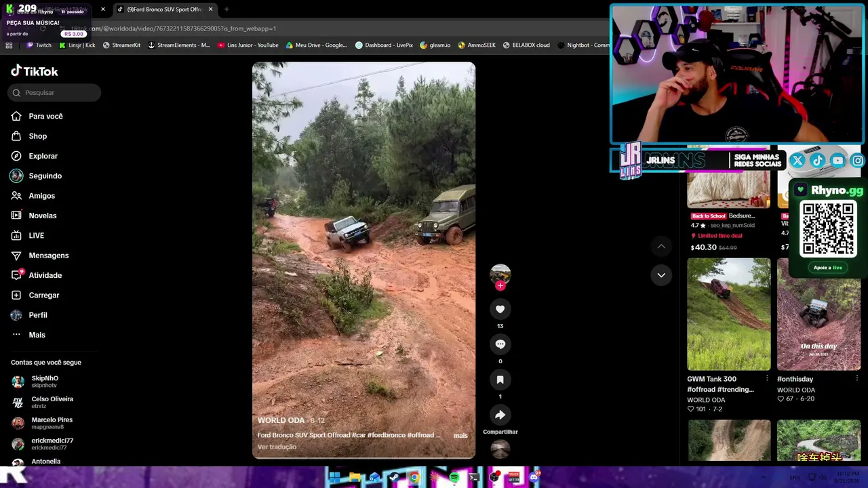868x488 pixels.
Task: Open the Dashboard - LivePix bookmark
Action: [x=384, y=45]
